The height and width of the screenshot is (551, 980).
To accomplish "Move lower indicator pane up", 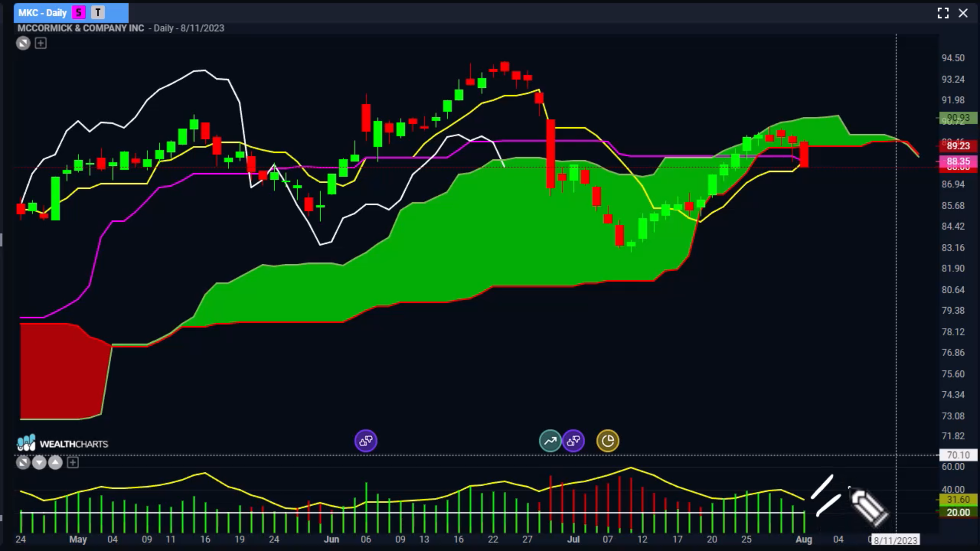I will click(56, 463).
